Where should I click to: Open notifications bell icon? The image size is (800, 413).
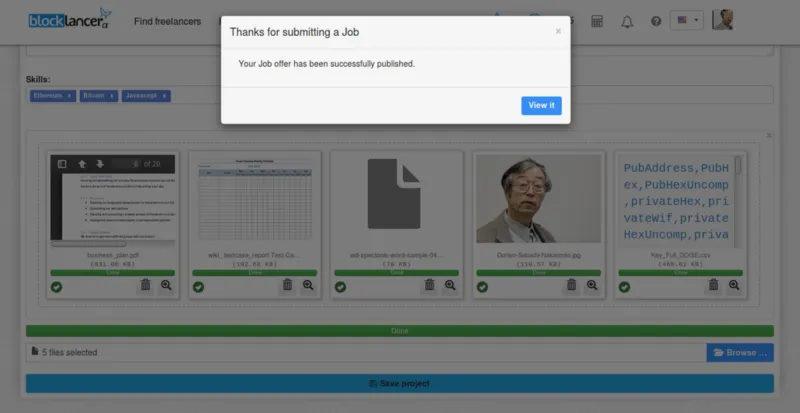coord(627,21)
